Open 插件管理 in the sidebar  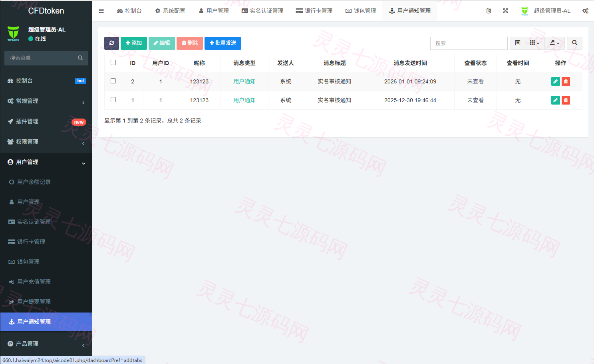[x=46, y=121]
